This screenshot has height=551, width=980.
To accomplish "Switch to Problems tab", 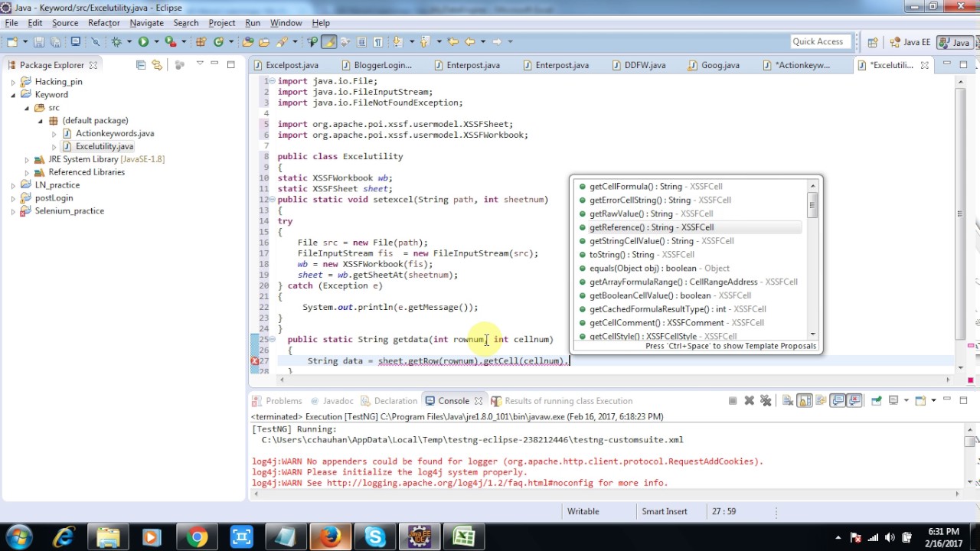I will (x=276, y=400).
